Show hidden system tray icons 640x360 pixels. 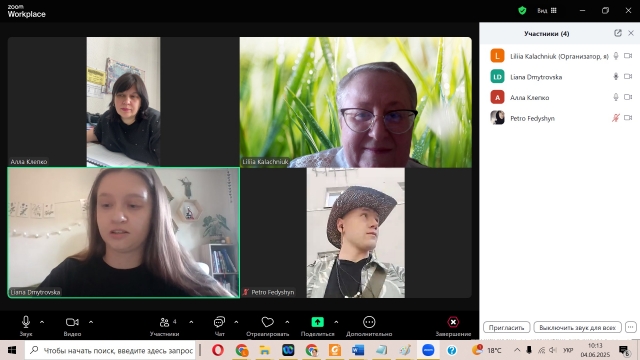[x=517, y=350]
